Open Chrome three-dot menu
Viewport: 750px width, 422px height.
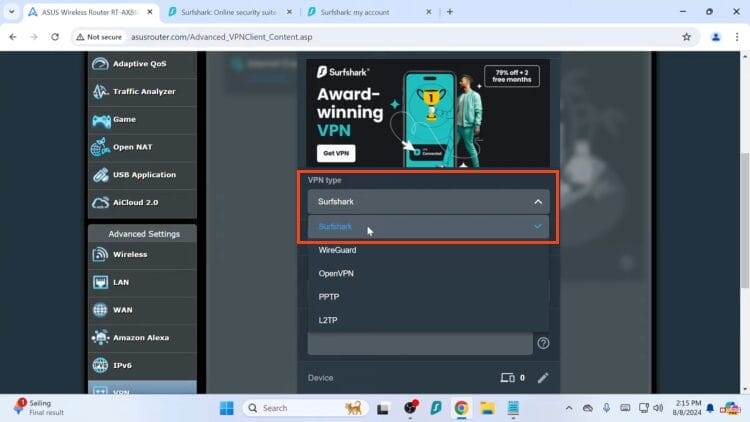click(x=737, y=37)
